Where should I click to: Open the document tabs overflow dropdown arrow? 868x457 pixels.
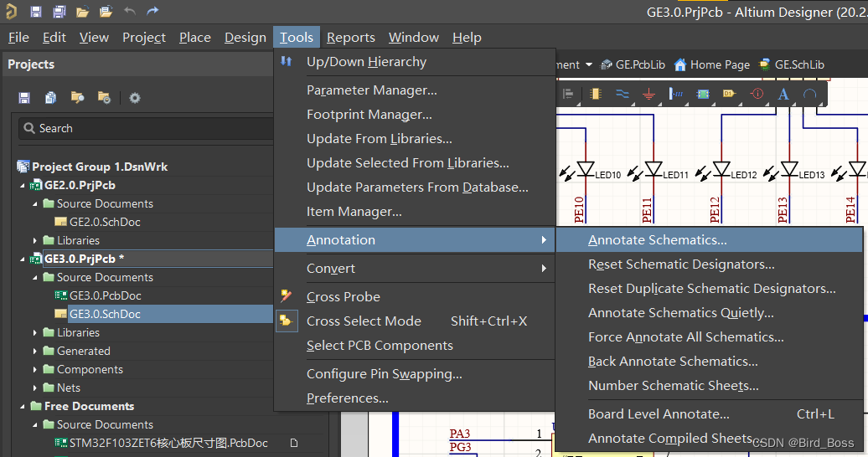[589, 64]
